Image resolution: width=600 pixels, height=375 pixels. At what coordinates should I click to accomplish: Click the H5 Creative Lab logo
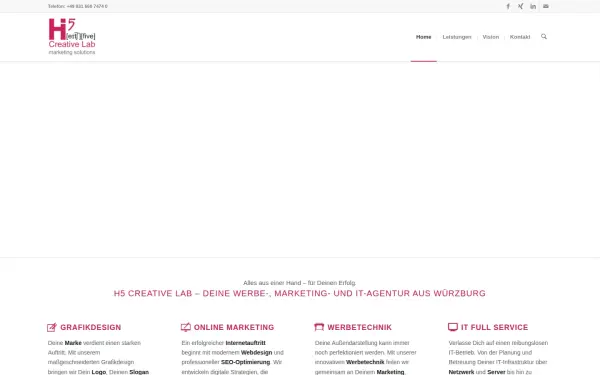point(72,37)
